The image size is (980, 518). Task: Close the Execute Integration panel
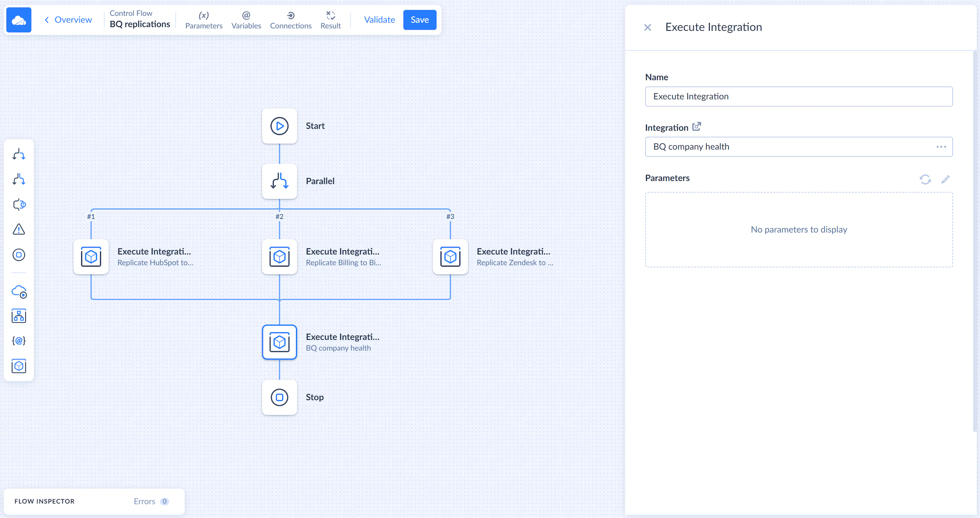[647, 27]
